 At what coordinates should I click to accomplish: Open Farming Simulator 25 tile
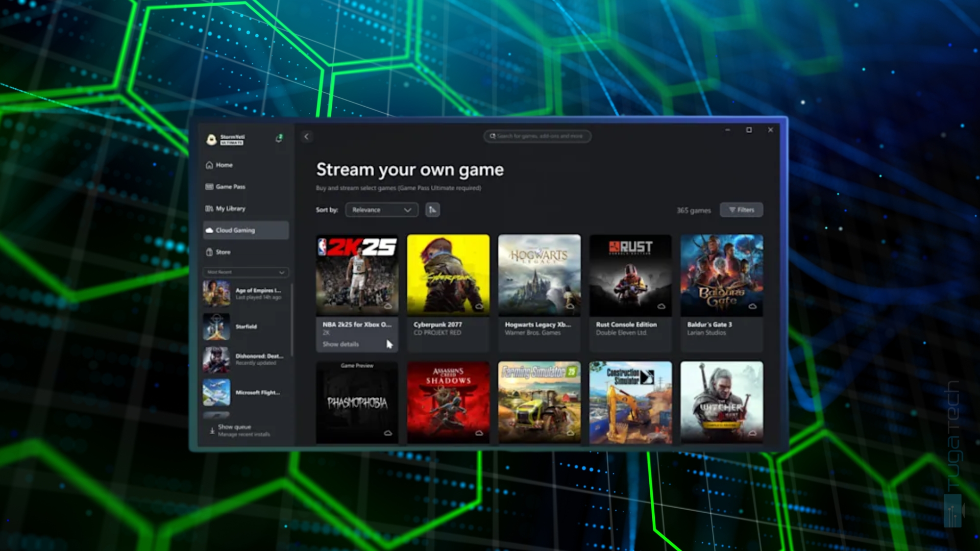(x=539, y=403)
